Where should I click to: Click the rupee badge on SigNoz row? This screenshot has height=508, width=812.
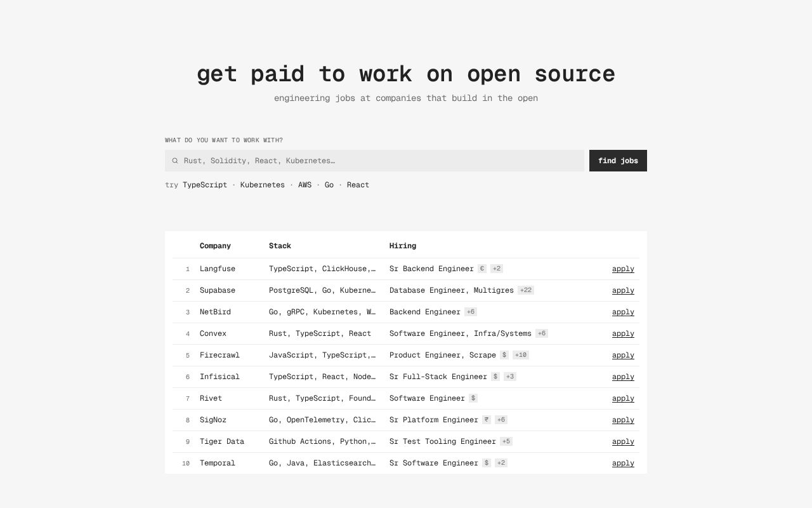pos(487,420)
